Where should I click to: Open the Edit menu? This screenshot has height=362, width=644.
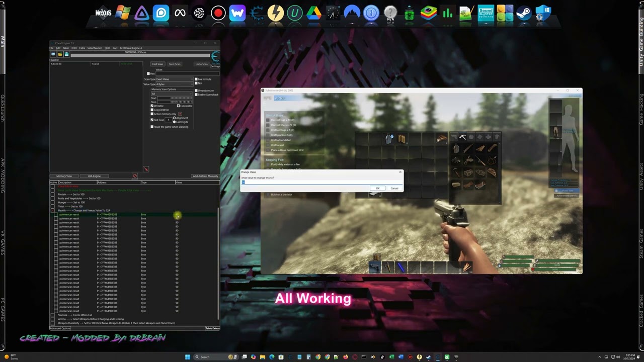click(58, 48)
